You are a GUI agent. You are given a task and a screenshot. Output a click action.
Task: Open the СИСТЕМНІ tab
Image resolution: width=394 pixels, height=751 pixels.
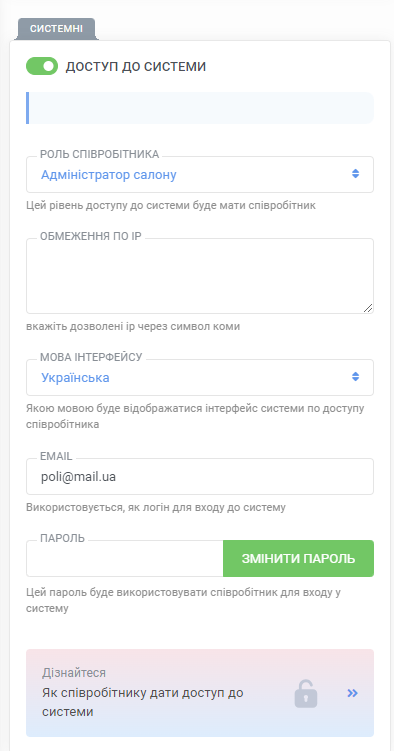[x=56, y=29]
